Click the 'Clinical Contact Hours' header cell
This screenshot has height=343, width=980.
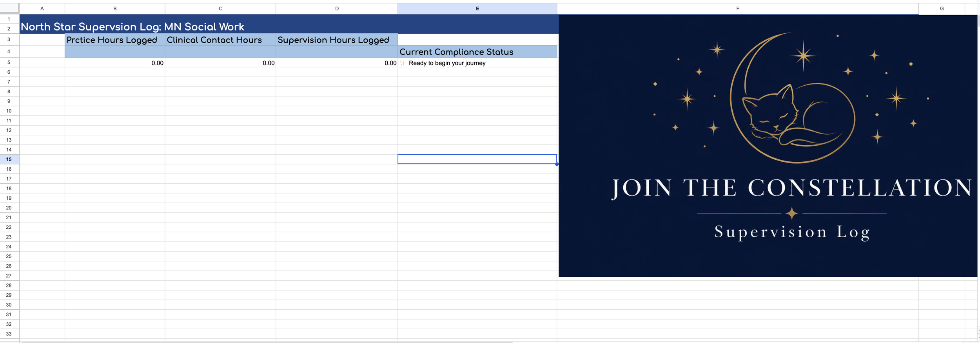pyautogui.click(x=221, y=40)
